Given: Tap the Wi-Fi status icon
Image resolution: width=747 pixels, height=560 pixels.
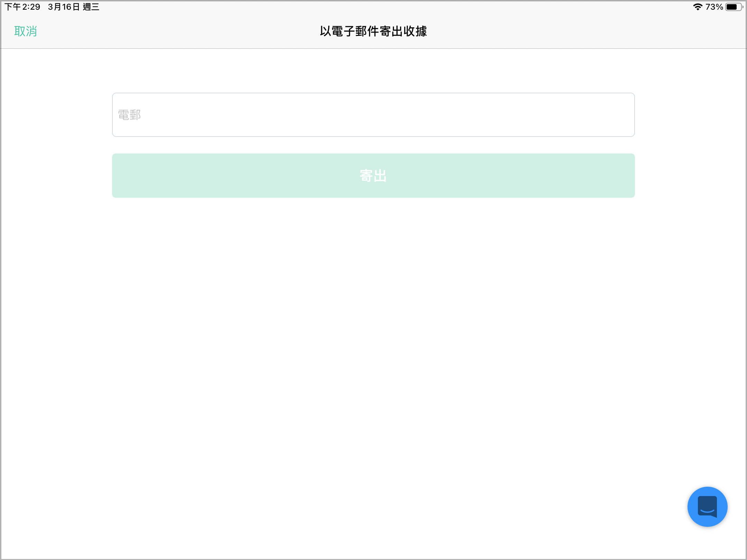Looking at the screenshot, I should (698, 7).
